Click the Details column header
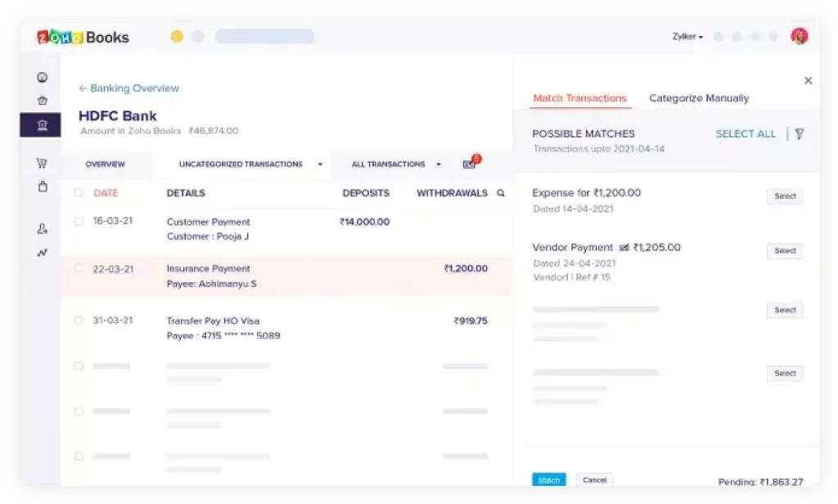838x504 pixels. point(186,193)
